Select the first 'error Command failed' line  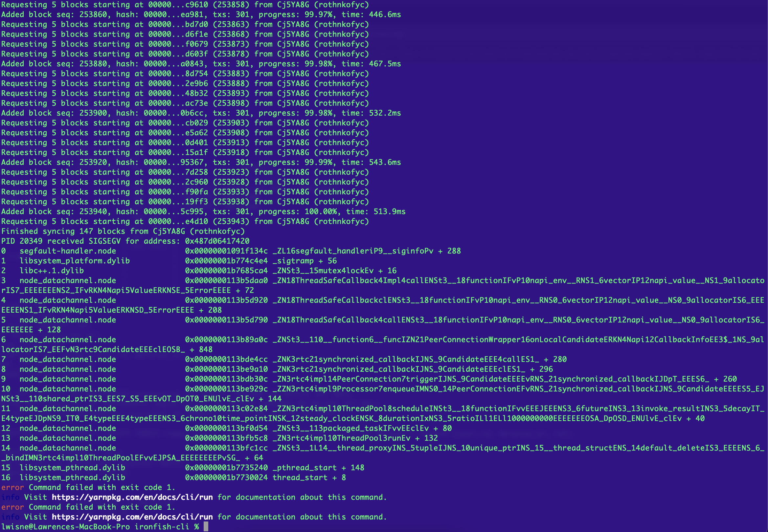pyautogui.click(x=88, y=487)
